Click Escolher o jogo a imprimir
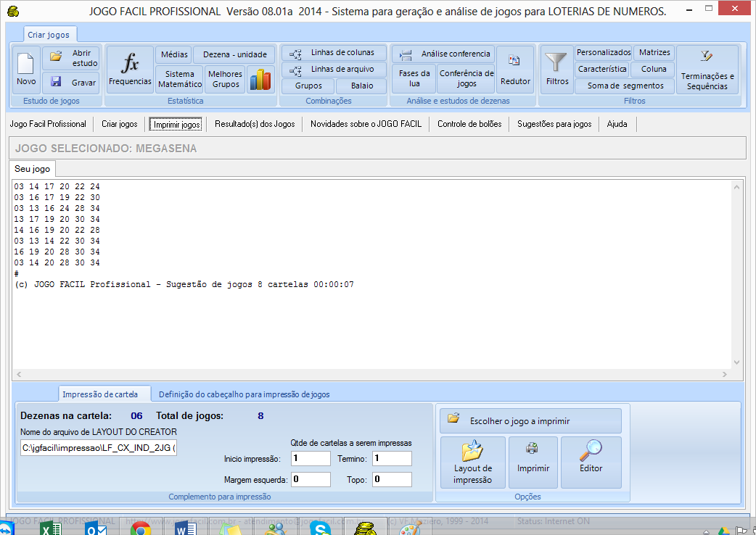 click(530, 420)
